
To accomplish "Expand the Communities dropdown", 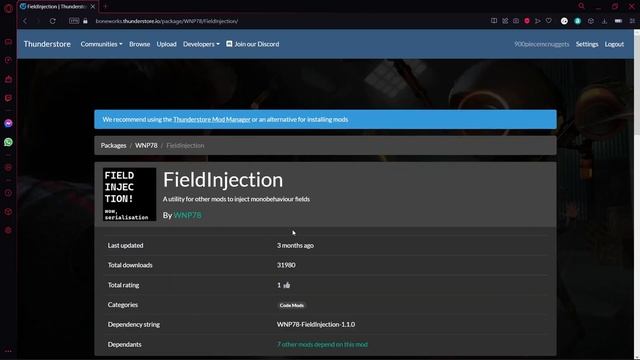I will point(101,44).
